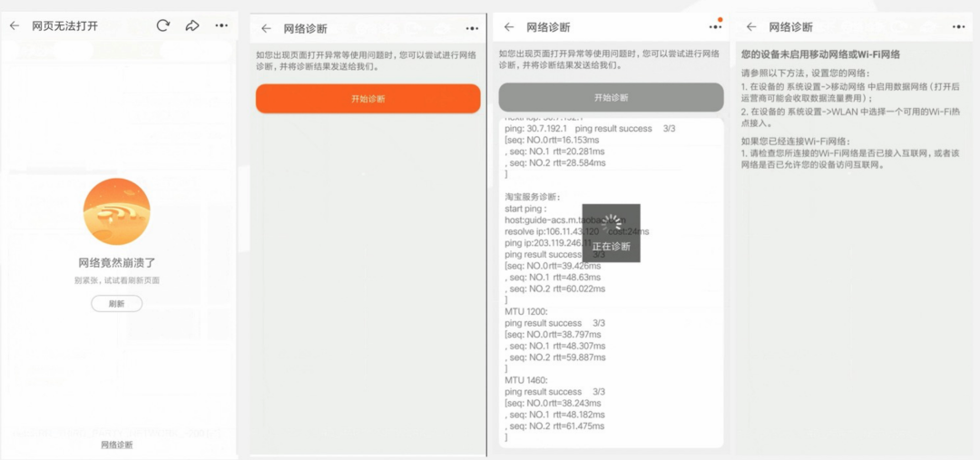Click the 'start ping :' line

(x=525, y=209)
